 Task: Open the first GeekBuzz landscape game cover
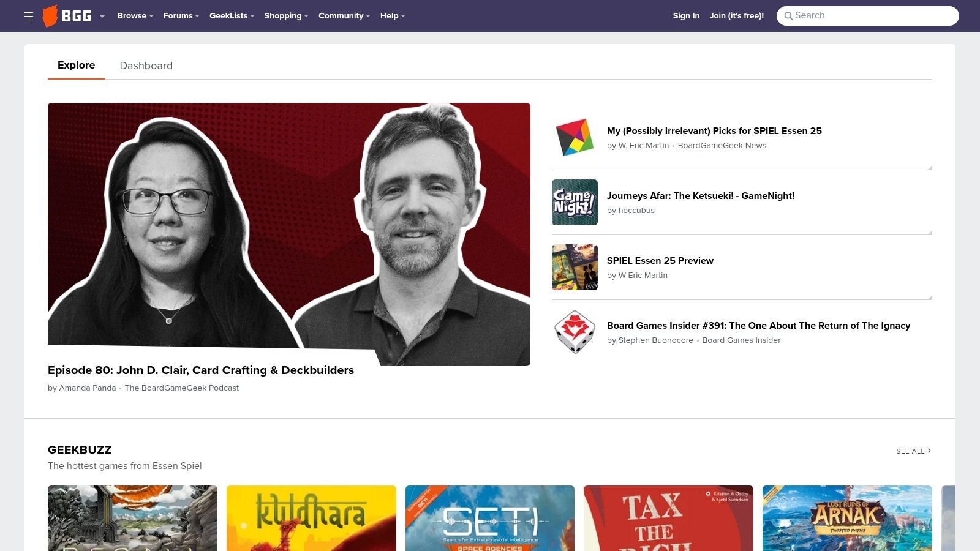(x=132, y=519)
